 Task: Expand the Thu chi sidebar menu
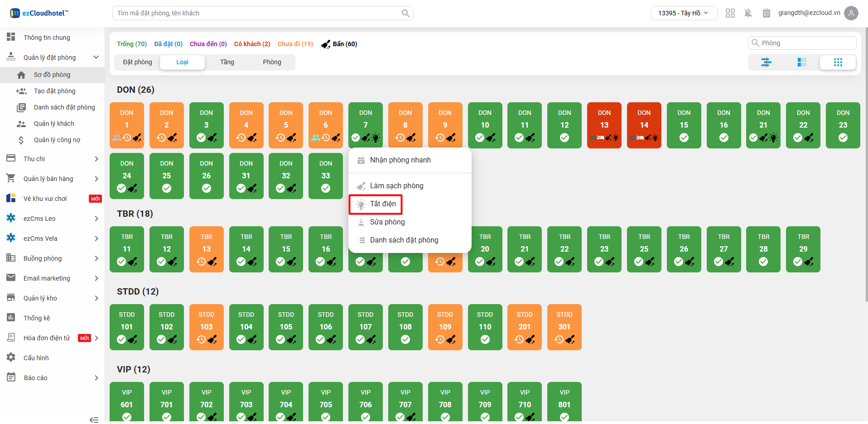point(52,159)
